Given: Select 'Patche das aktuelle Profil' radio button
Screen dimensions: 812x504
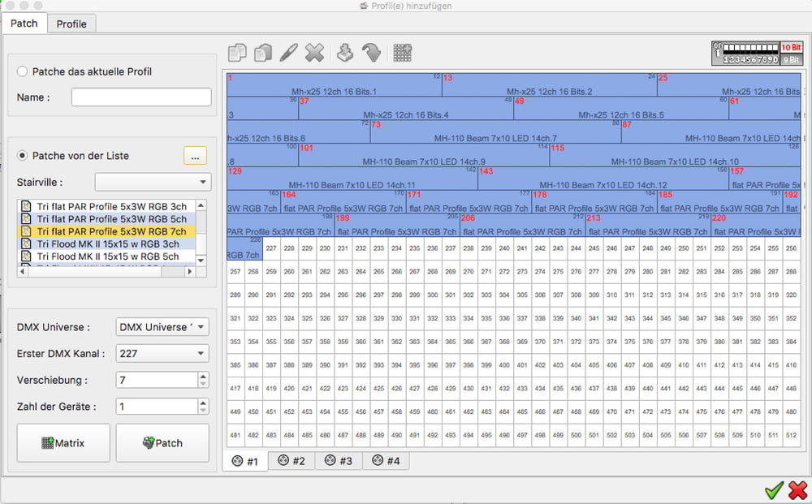Looking at the screenshot, I should click(23, 71).
